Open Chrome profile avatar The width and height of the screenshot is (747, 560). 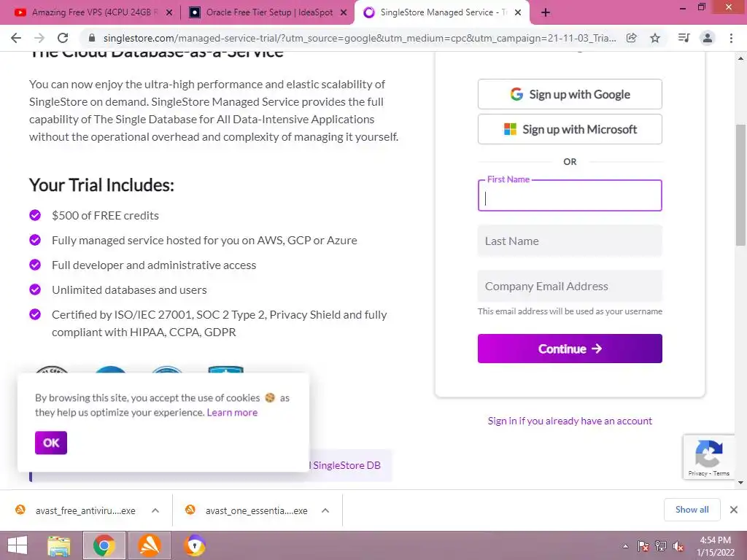[x=708, y=38]
